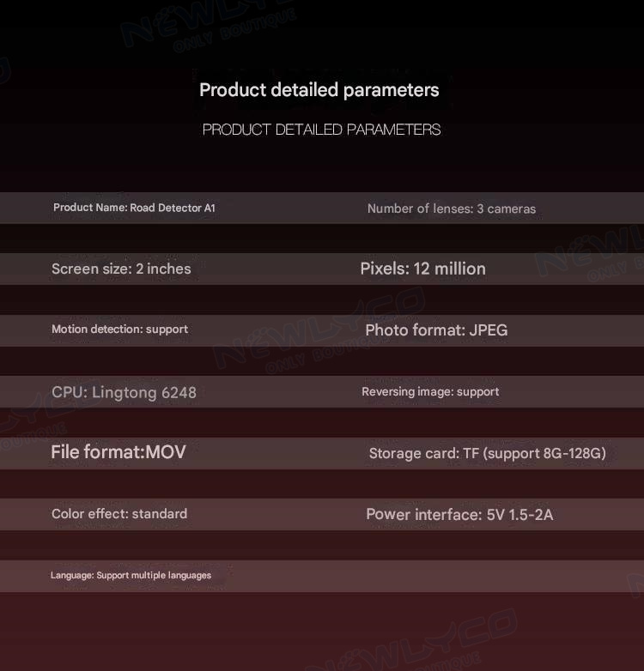The image size is (644, 671).
Task: Select the "Pixels: 12 million" text
Action: click(422, 269)
